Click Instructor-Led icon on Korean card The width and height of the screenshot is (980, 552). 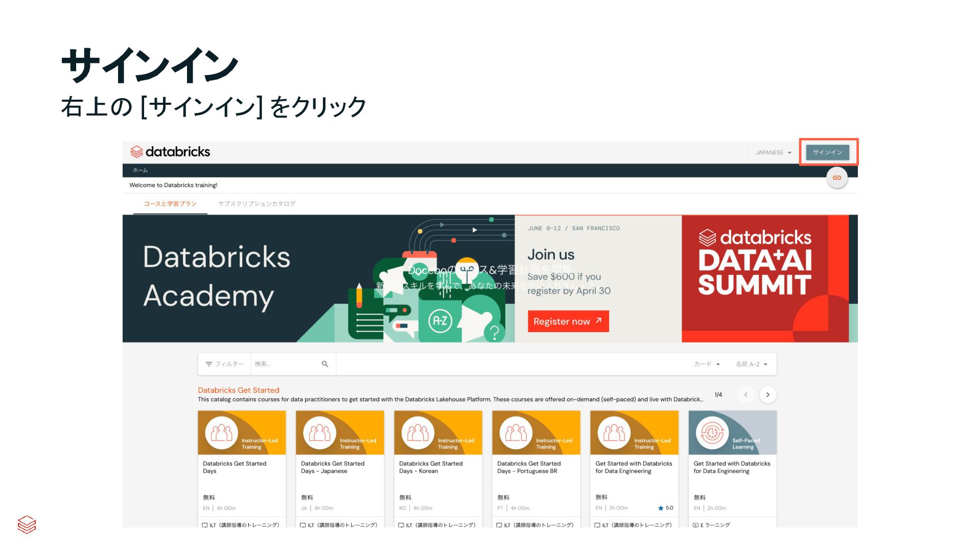[417, 432]
